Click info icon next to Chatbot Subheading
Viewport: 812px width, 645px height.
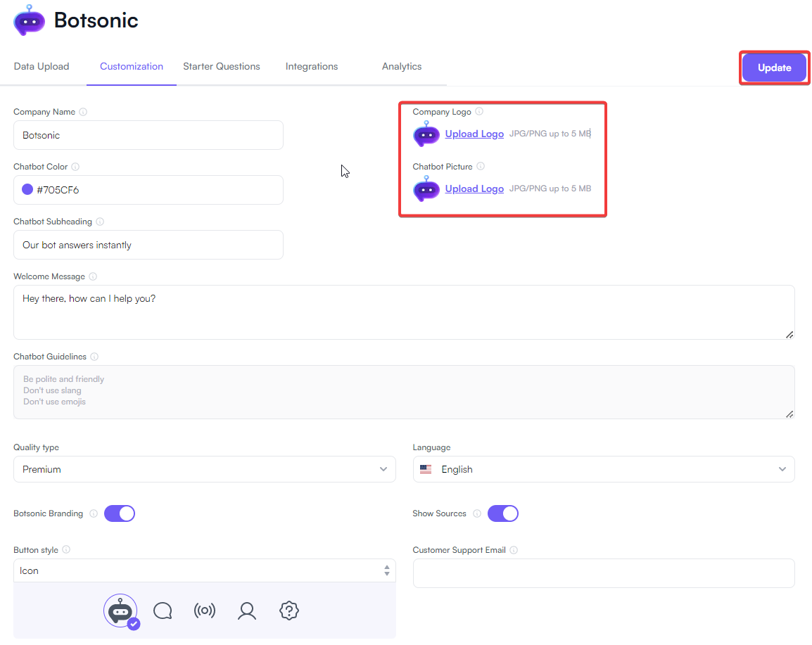click(100, 222)
